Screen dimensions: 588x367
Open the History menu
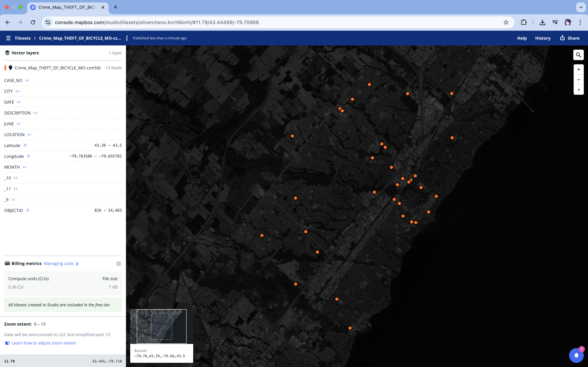pos(542,38)
